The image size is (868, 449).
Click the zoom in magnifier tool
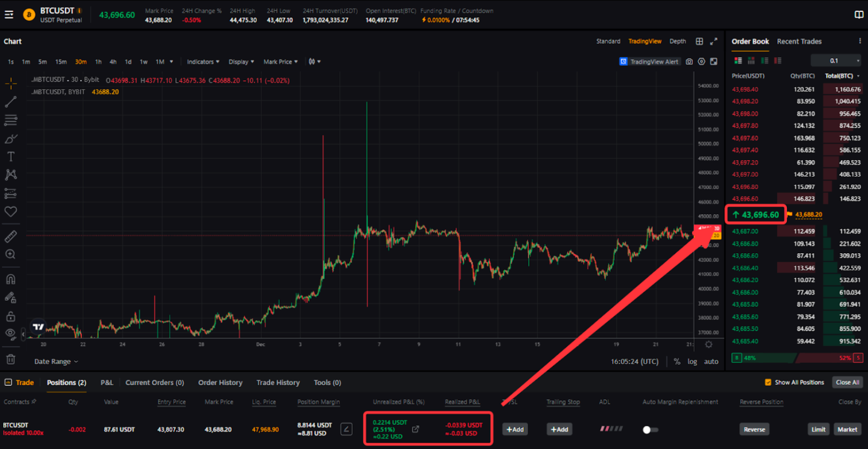[10, 254]
